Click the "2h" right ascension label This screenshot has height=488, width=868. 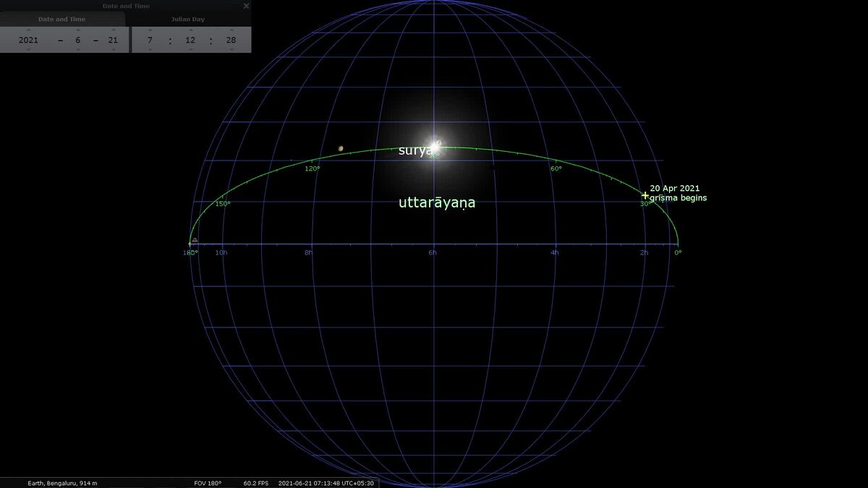(x=644, y=253)
